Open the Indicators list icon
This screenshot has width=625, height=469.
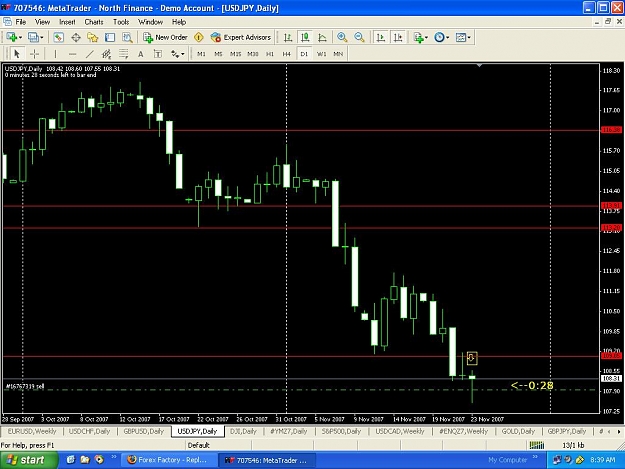point(418,37)
